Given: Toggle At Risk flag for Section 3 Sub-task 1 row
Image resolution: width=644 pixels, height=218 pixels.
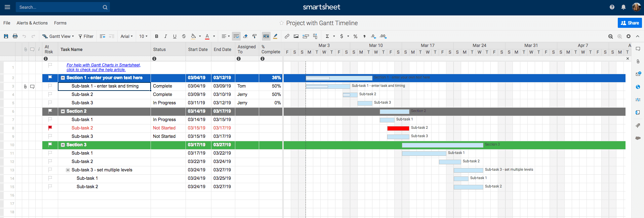Looking at the screenshot, I should coord(50,153).
